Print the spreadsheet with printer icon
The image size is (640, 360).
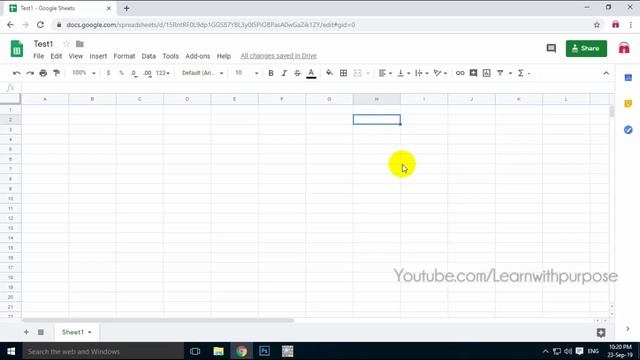43,73
